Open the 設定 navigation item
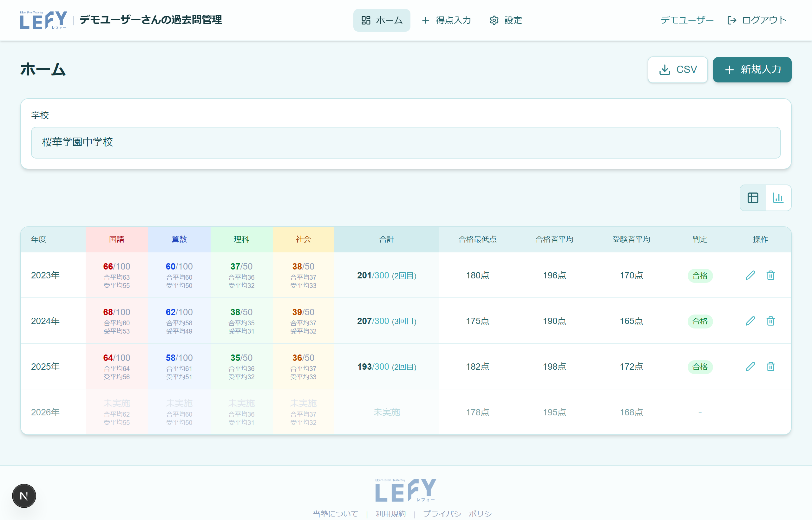The width and height of the screenshot is (812, 520). point(506,20)
